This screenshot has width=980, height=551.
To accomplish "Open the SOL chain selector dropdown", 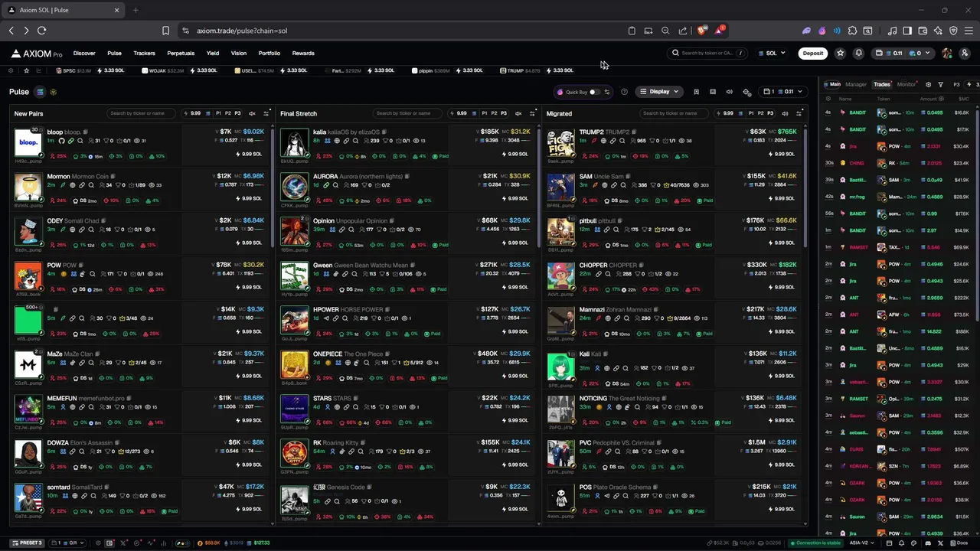I will click(x=772, y=53).
